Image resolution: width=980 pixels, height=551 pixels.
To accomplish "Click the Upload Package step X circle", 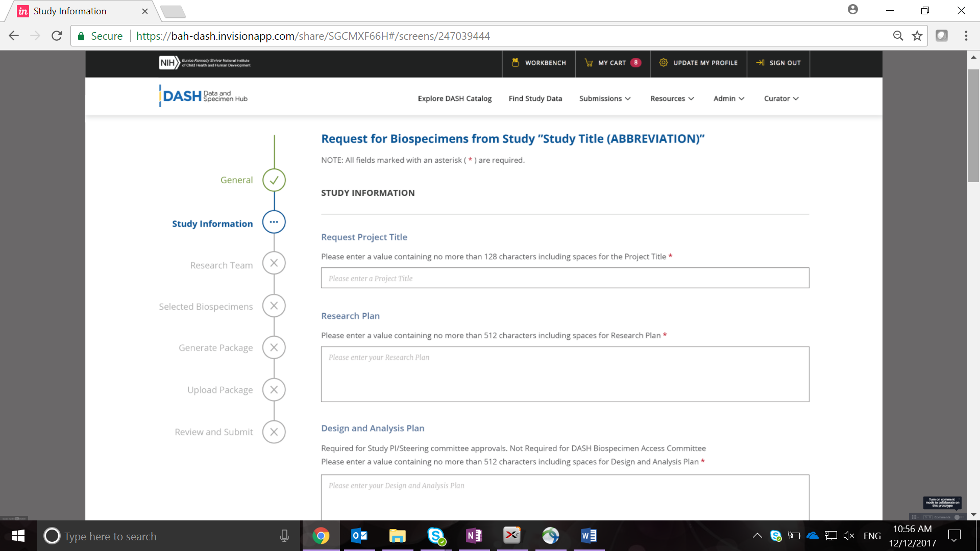I will [x=274, y=390].
